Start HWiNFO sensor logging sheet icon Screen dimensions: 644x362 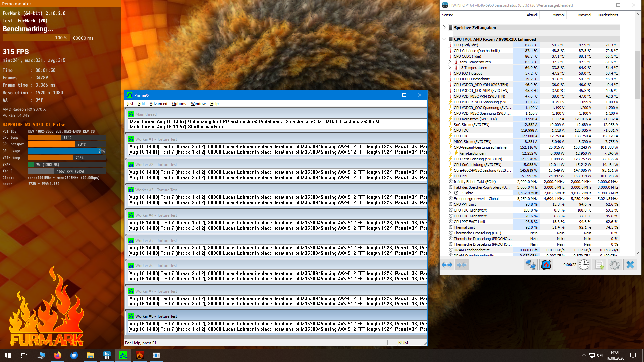[x=599, y=265]
